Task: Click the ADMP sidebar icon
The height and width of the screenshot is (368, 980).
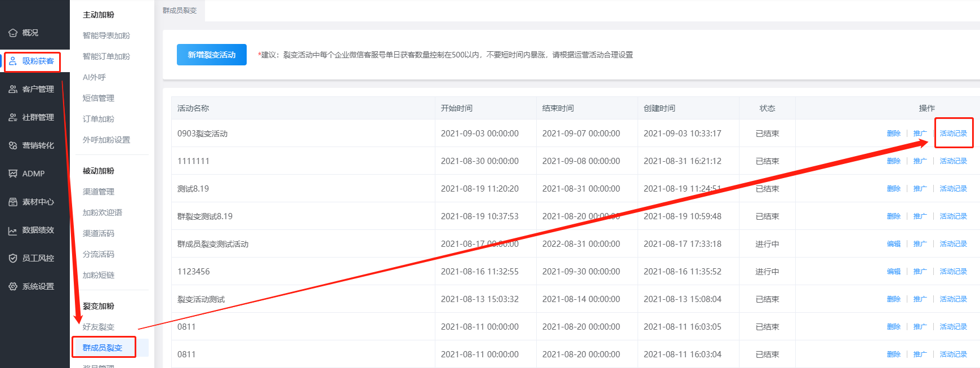Action: pos(13,174)
